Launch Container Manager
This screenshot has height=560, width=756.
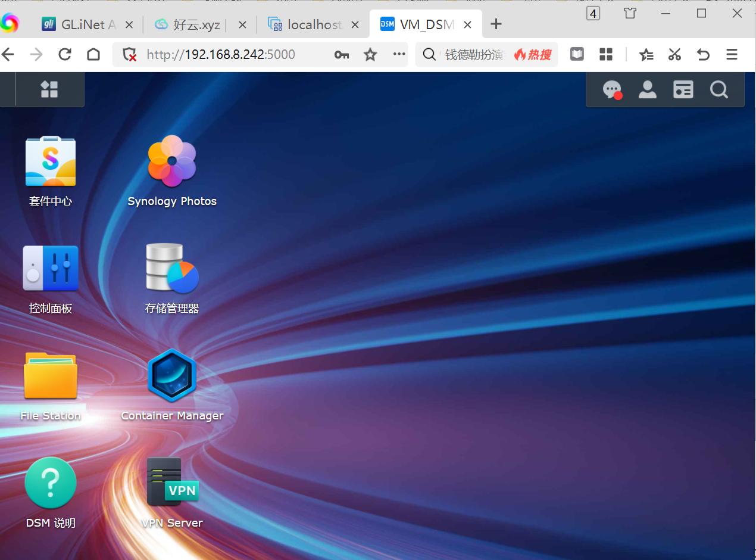click(171, 375)
